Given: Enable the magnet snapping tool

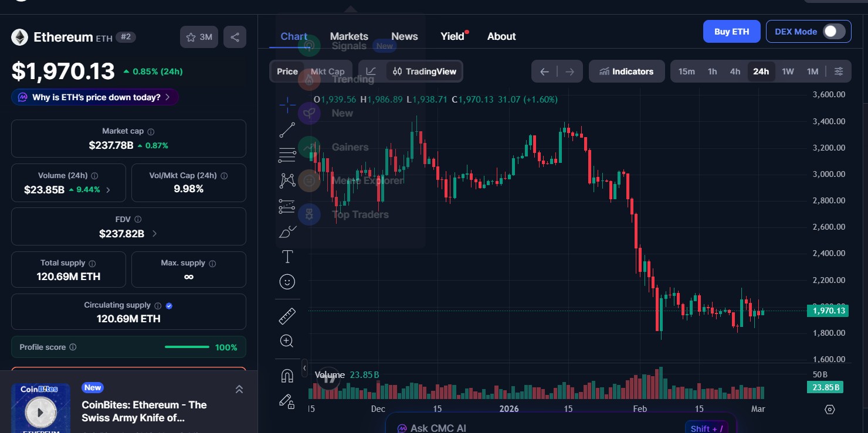Looking at the screenshot, I should (287, 375).
